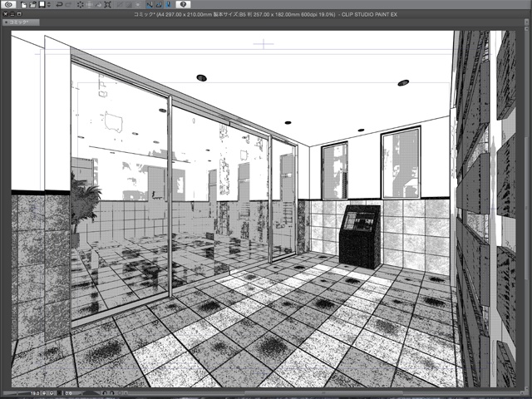The image size is (532, 399).
Task: Click the zoom slider in bottom bar
Action: [x=16, y=393]
